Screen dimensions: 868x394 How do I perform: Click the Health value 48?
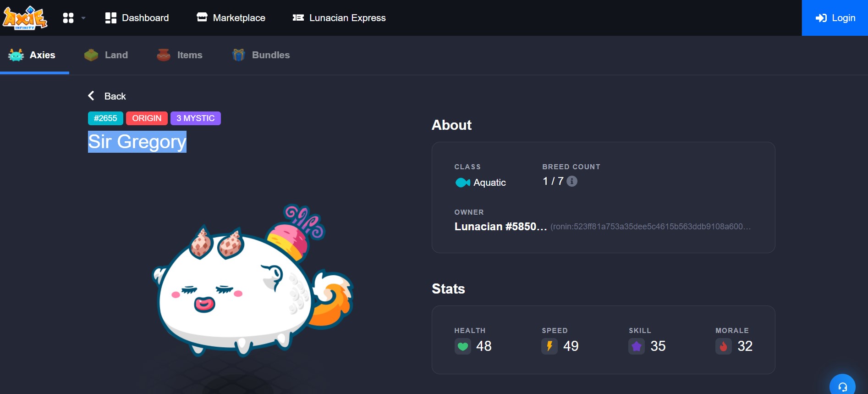pyautogui.click(x=484, y=346)
